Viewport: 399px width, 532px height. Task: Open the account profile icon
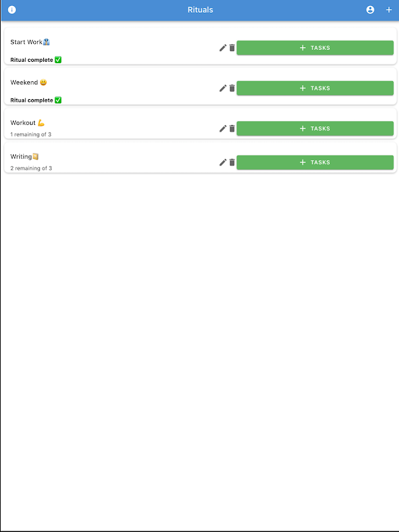point(370,10)
